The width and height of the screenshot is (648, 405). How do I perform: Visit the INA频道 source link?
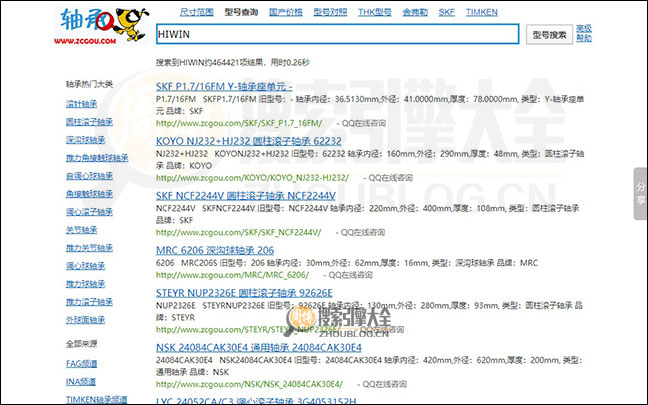tap(81, 382)
